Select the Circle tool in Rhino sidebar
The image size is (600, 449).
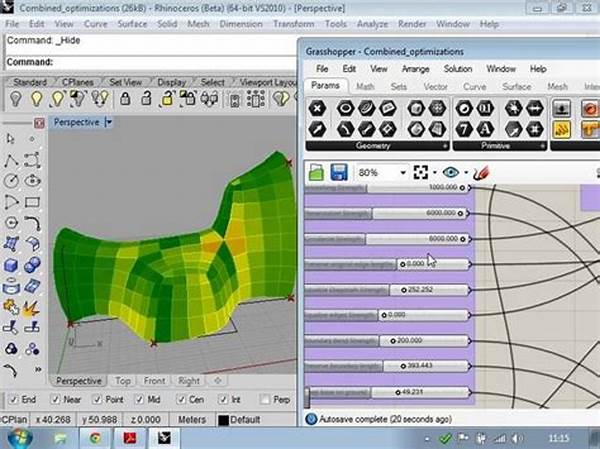11,181
